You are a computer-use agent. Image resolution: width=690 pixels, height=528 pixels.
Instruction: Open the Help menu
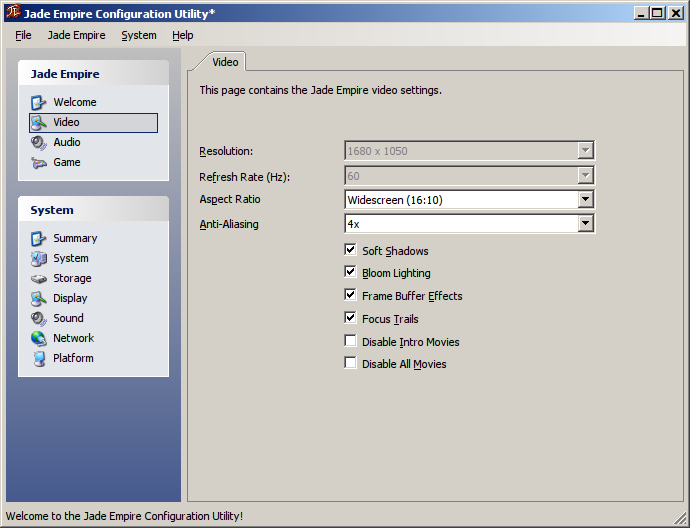point(183,35)
